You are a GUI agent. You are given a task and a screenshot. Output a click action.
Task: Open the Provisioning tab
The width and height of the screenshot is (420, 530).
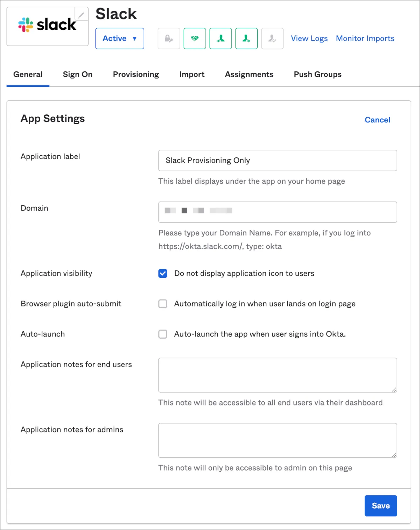point(136,75)
